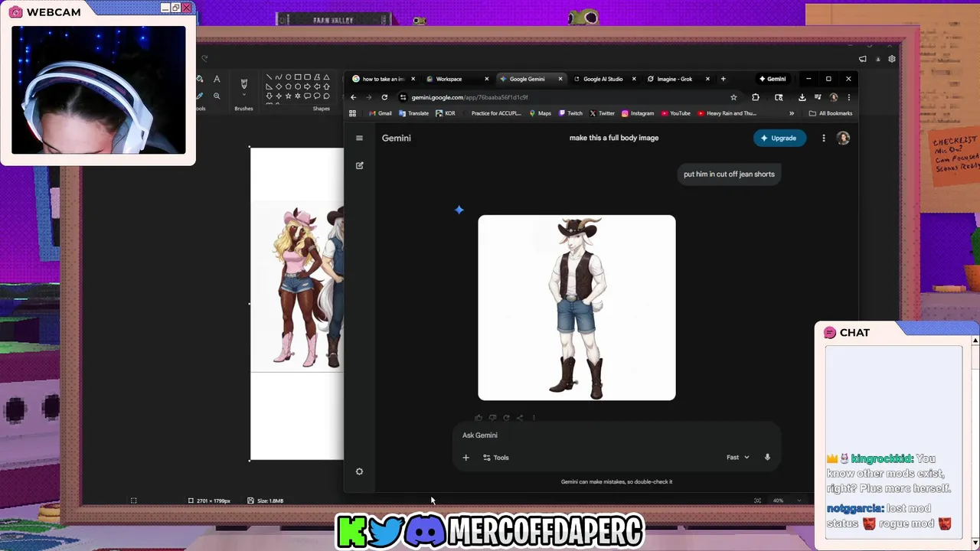Click Fit to window icon in Paint status bar
The height and width of the screenshot is (551, 980).
point(757,500)
